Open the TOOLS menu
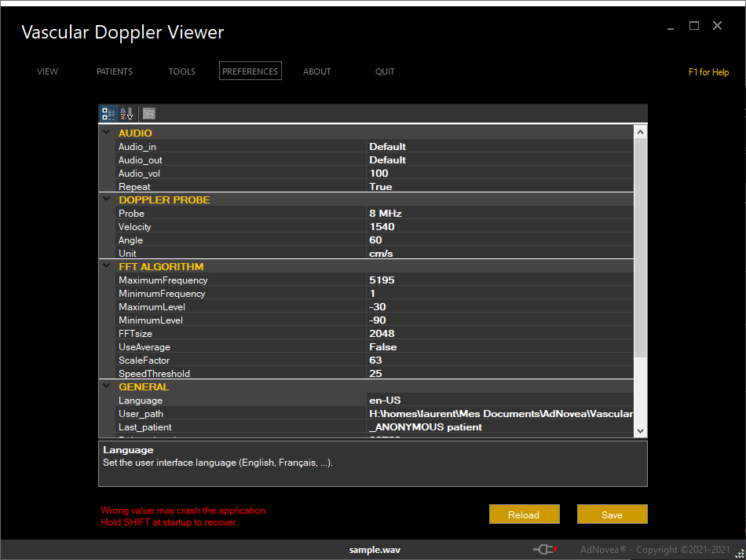The width and height of the screenshot is (746, 560). [x=181, y=71]
